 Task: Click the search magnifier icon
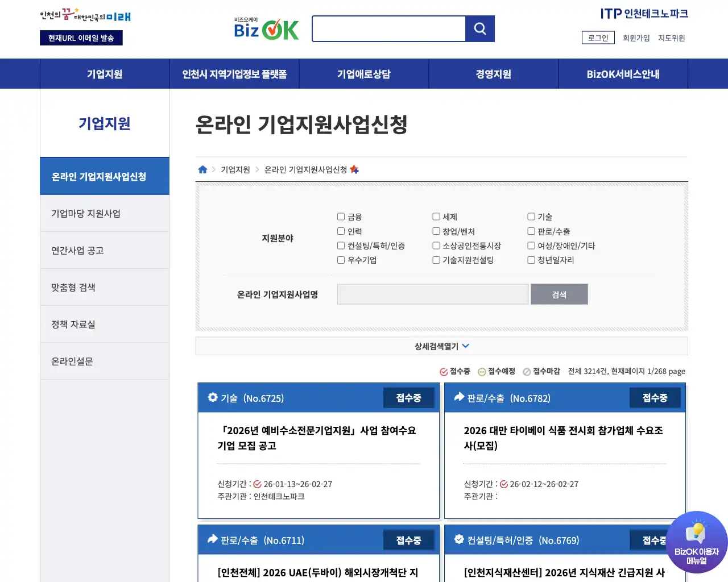tap(479, 28)
